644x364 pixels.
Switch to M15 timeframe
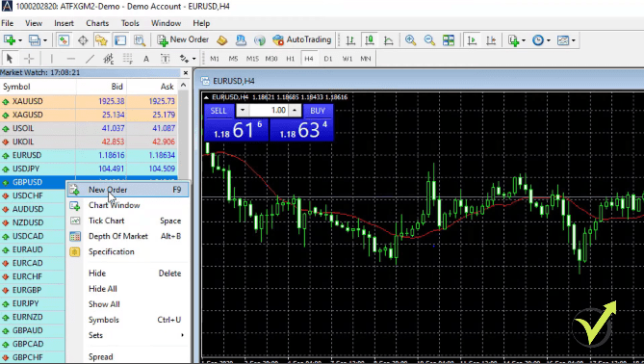252,59
